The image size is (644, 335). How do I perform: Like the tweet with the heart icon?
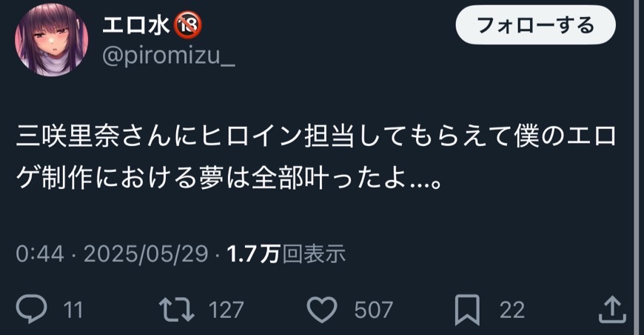click(x=323, y=309)
